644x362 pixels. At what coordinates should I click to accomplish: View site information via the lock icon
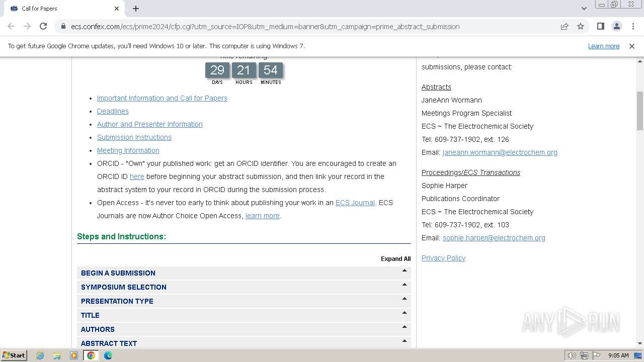[63, 26]
